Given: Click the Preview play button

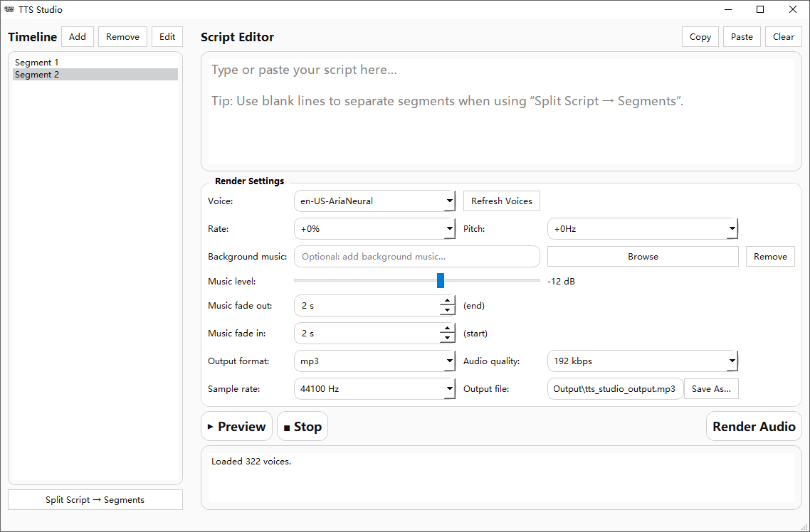Looking at the screenshot, I should 236,427.
